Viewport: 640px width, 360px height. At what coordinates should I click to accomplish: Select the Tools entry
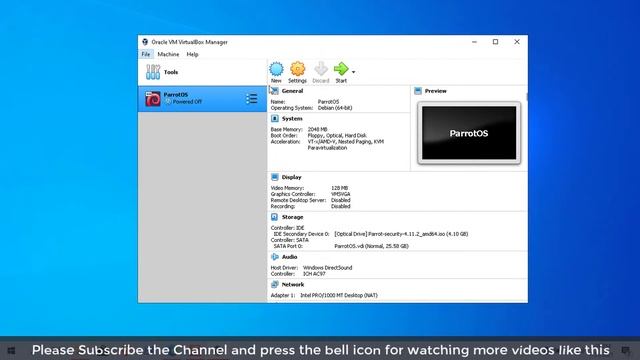pyautogui.click(x=202, y=72)
